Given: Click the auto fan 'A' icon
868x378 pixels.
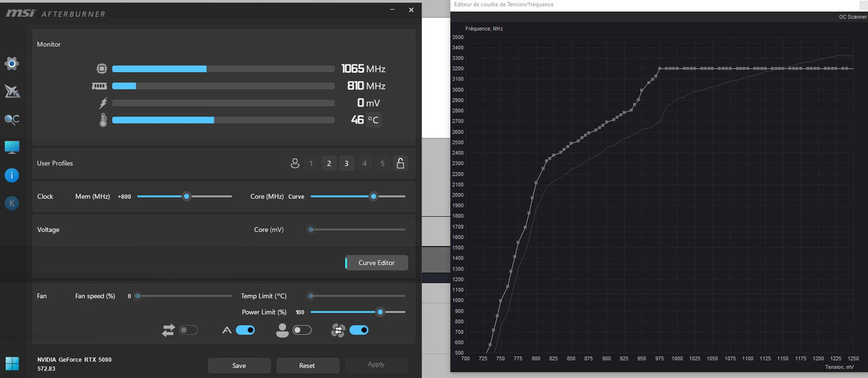Looking at the screenshot, I should click(227, 330).
